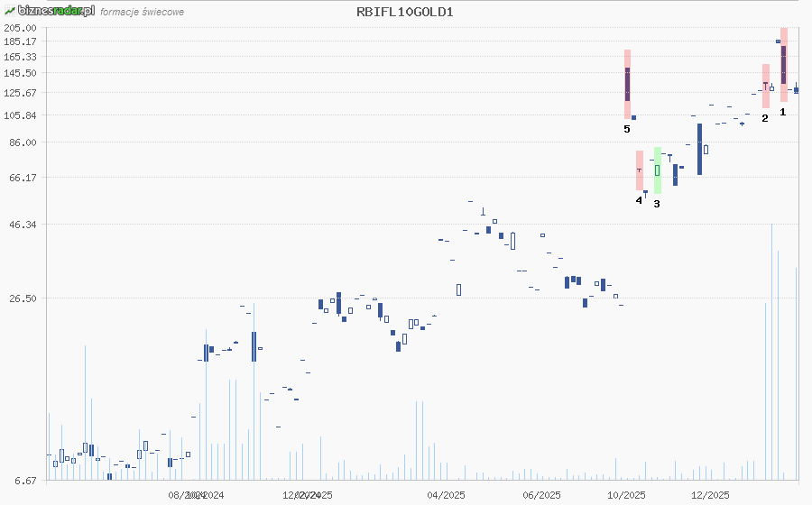Click the 46.34 price axis label
812x505 pixels.
(23, 225)
